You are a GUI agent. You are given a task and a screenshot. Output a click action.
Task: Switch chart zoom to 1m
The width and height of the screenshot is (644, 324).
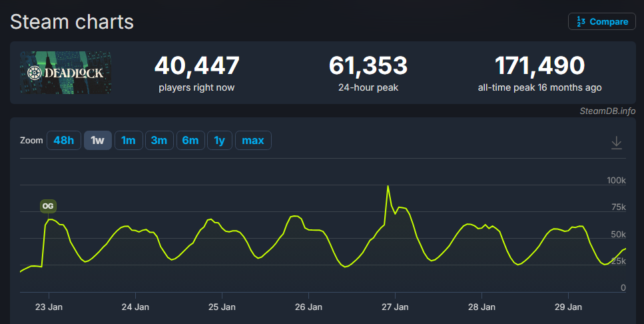129,140
